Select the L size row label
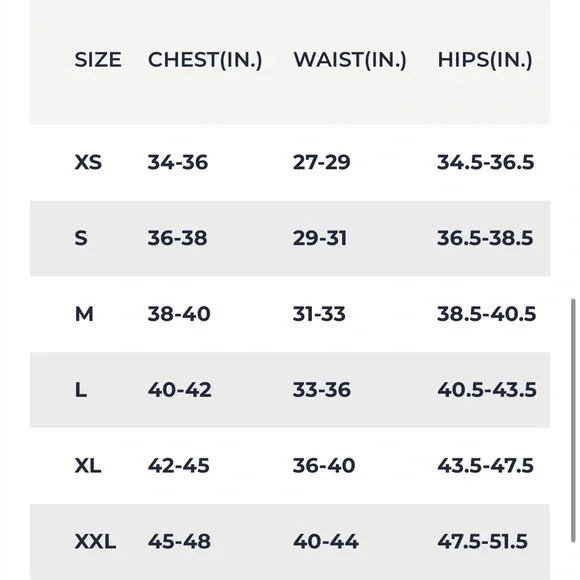 click(81, 390)
